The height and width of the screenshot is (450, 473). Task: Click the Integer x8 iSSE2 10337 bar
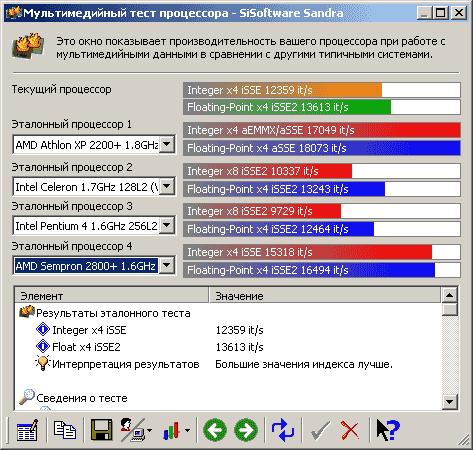click(x=322, y=171)
